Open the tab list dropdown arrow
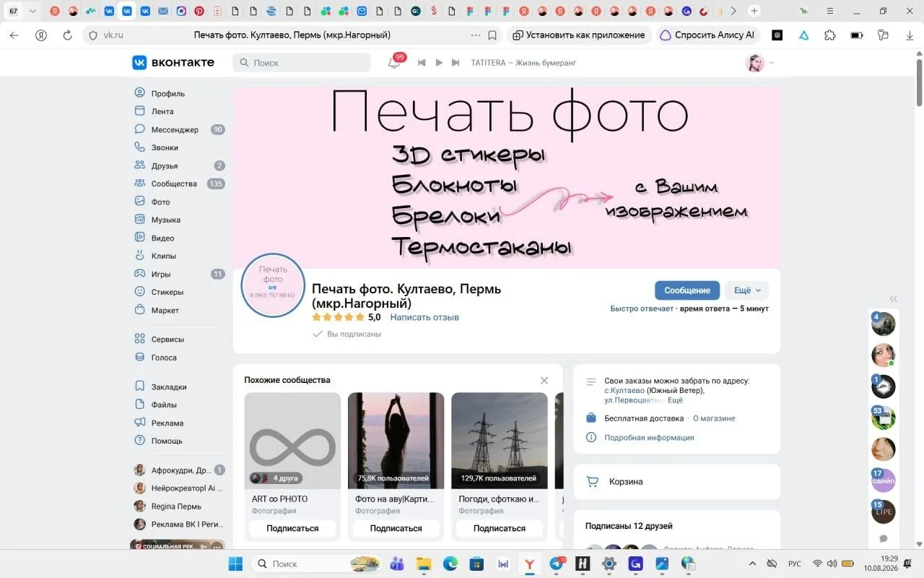 click(x=32, y=11)
